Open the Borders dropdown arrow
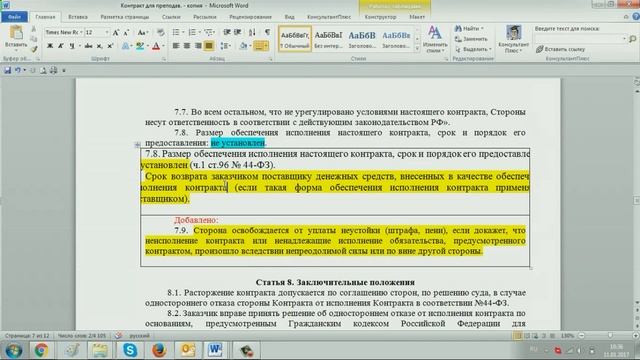The width and height of the screenshot is (640, 360). point(266,46)
